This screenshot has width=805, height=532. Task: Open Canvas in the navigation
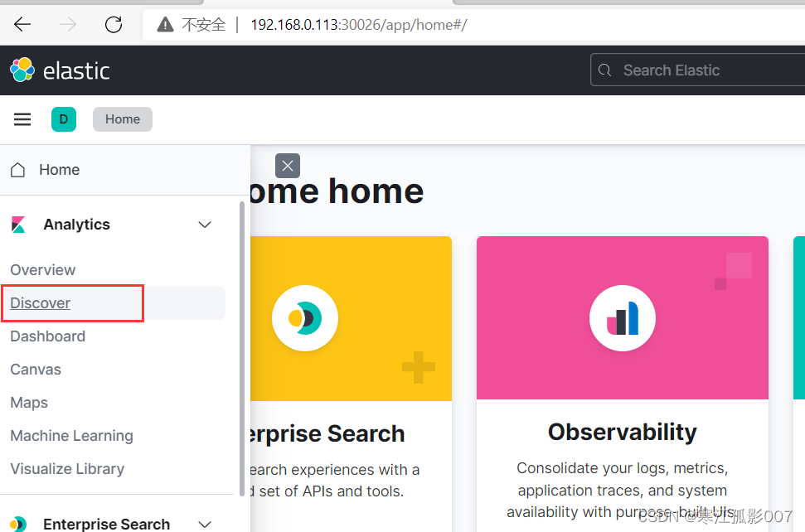click(36, 370)
